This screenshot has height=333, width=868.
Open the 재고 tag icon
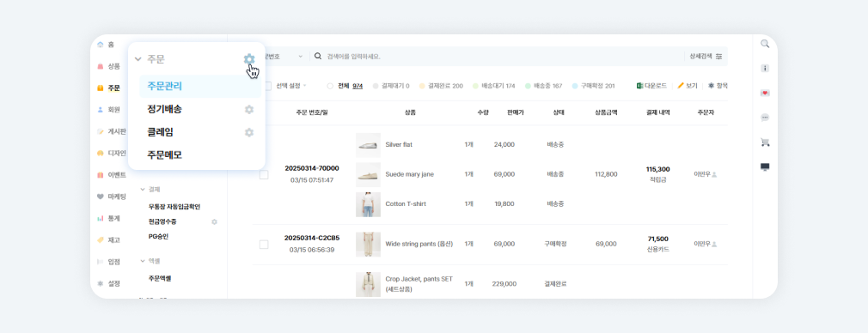(101, 240)
